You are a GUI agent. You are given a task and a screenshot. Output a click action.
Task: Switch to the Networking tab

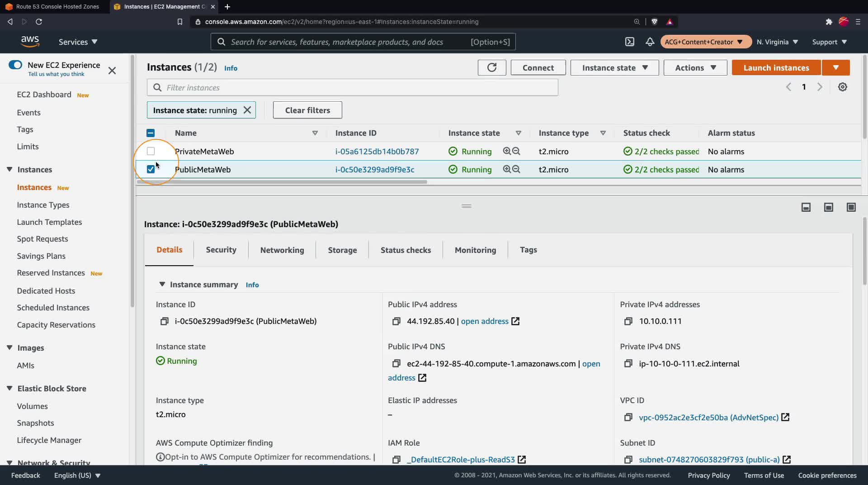[282, 250]
